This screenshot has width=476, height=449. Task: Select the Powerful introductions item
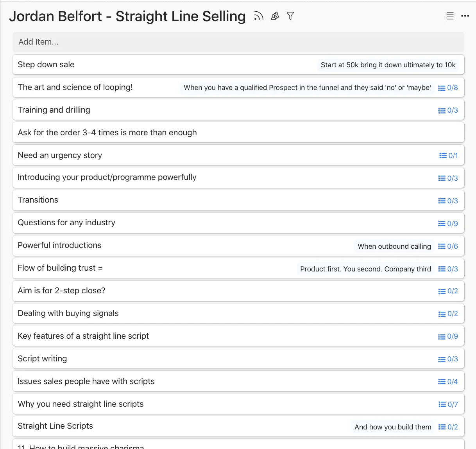[238, 246]
